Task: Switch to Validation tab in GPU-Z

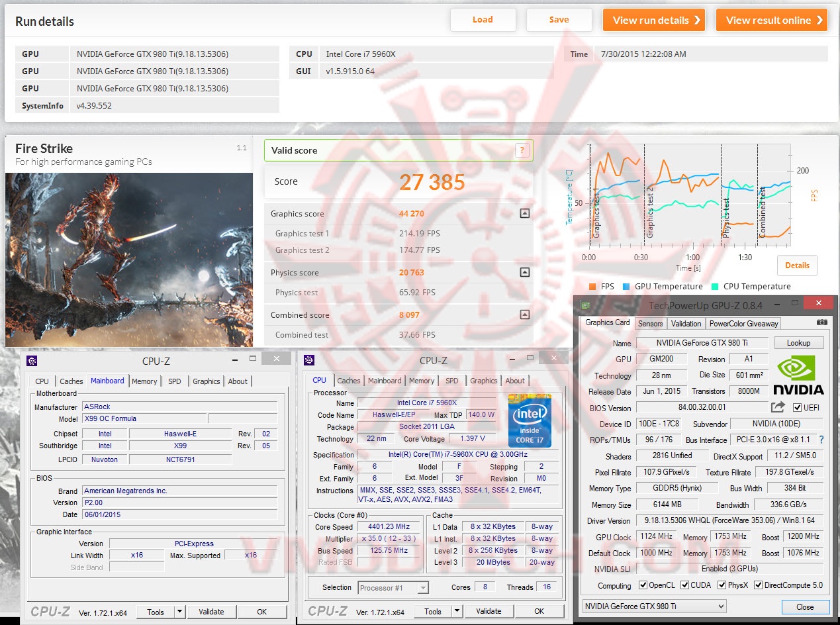Action: 686,324
